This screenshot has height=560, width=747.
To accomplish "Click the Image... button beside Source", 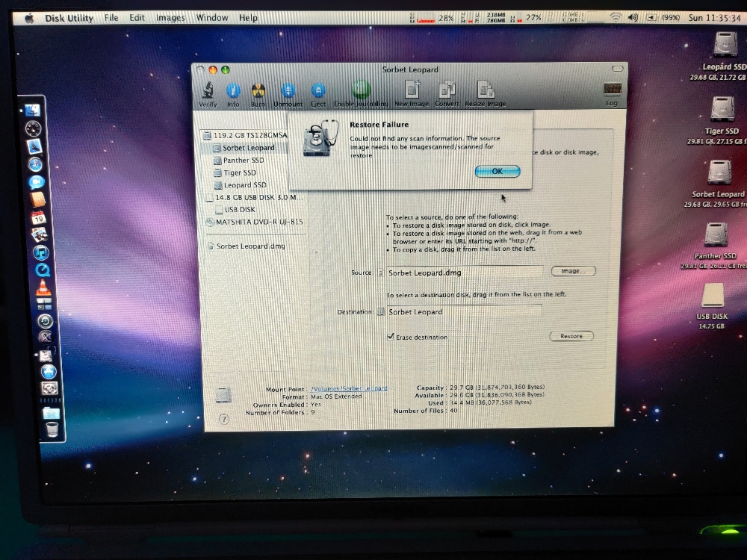I will (573, 271).
